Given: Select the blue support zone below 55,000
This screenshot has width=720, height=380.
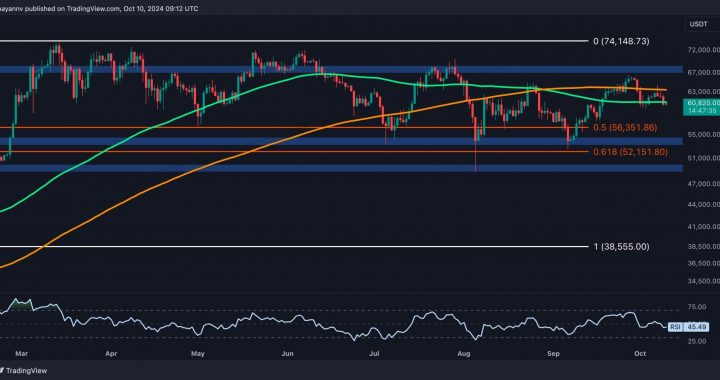Looking at the screenshot, I should coord(341,141).
